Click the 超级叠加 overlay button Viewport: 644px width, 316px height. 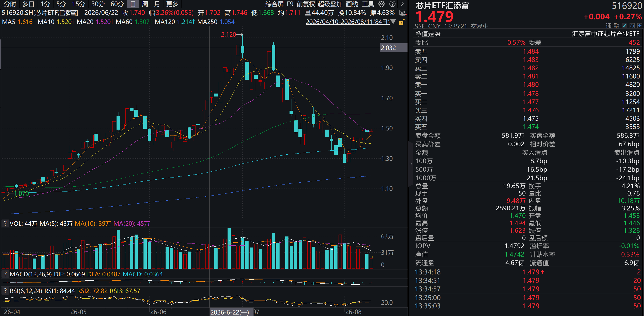(330, 4)
